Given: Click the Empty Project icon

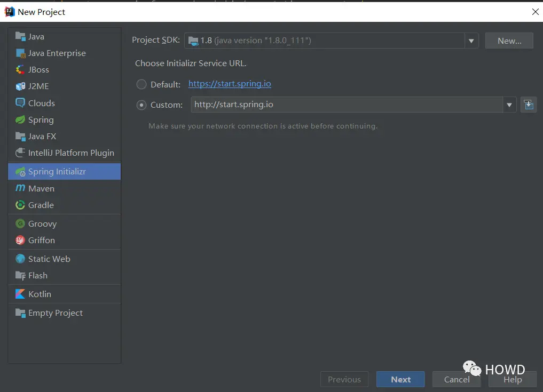Looking at the screenshot, I should click(20, 313).
